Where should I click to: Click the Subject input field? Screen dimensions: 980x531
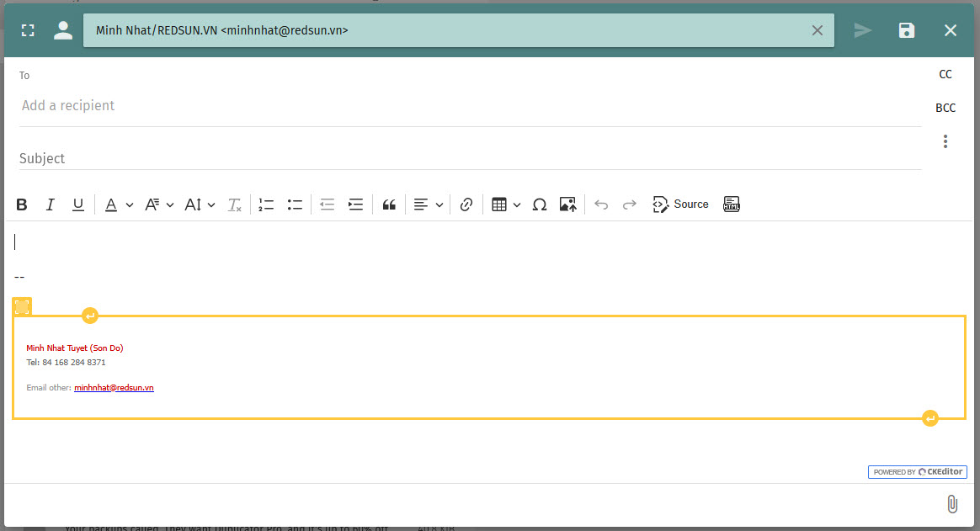pyautogui.click(x=470, y=158)
